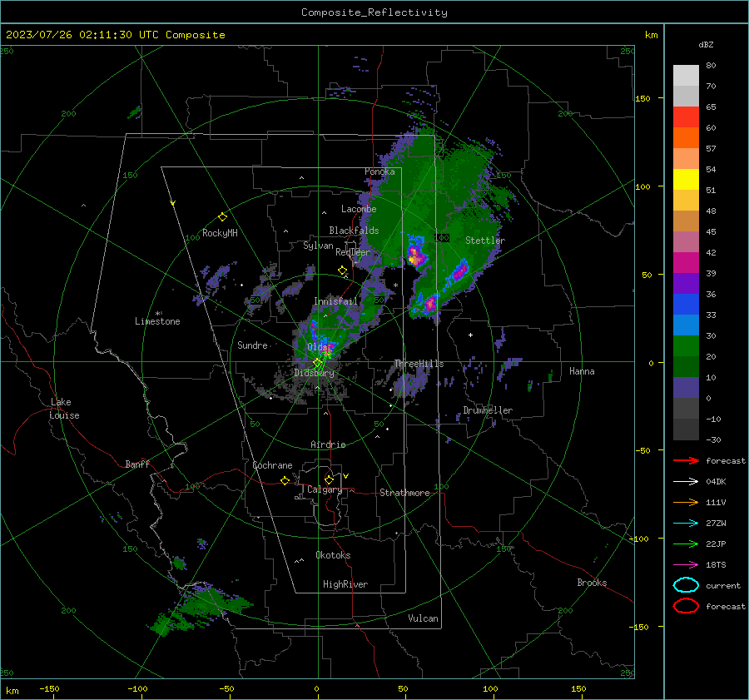
Task: Click the yellow 54 dBZ color swatch
Action: coord(686,180)
